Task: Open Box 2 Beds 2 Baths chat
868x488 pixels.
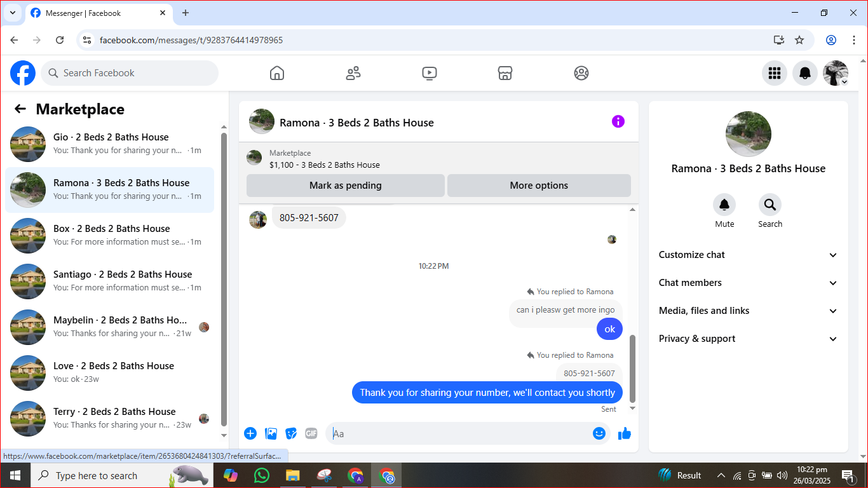Action: click(109, 236)
